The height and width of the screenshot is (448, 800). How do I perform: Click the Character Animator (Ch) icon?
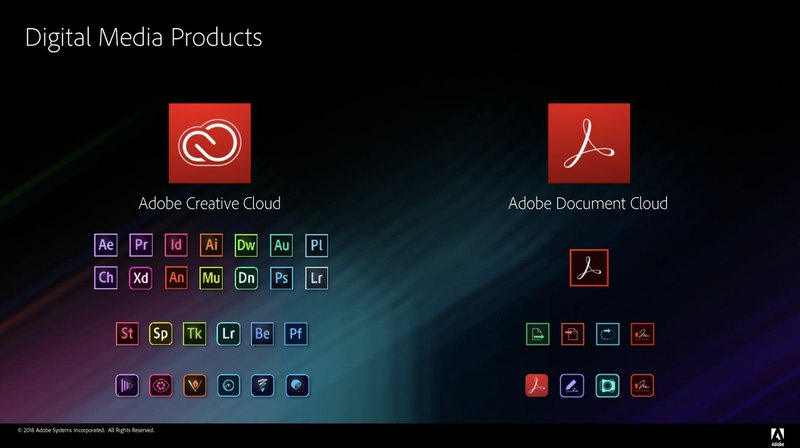tap(106, 278)
